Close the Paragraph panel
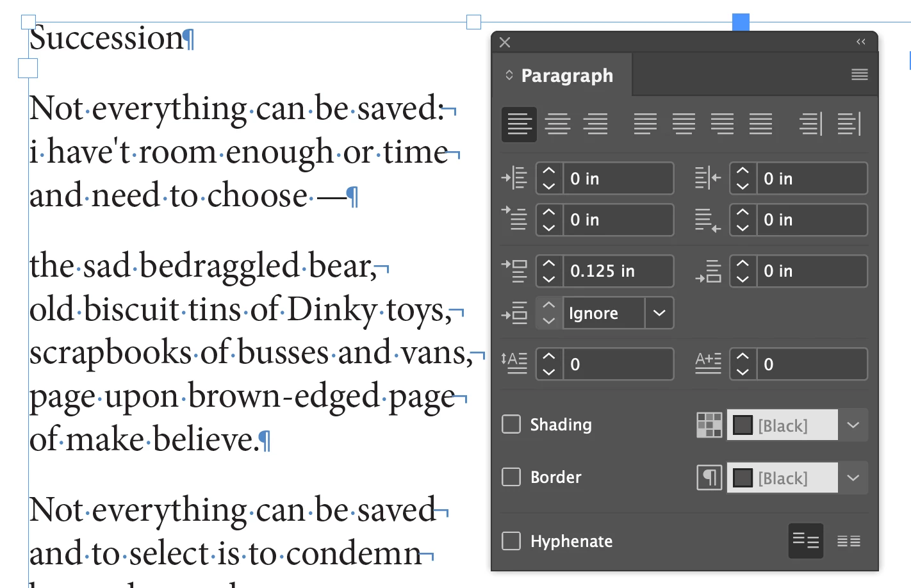The image size is (911, 588). tap(505, 42)
